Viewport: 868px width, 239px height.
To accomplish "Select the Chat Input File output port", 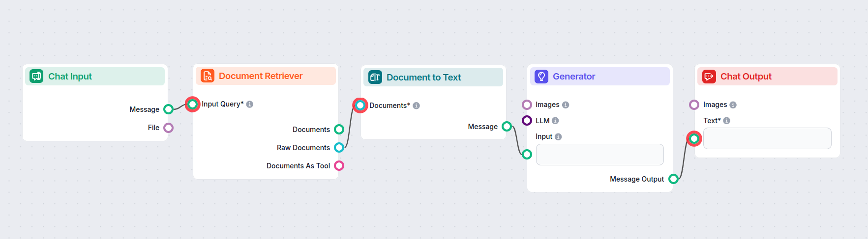I will click(x=169, y=128).
